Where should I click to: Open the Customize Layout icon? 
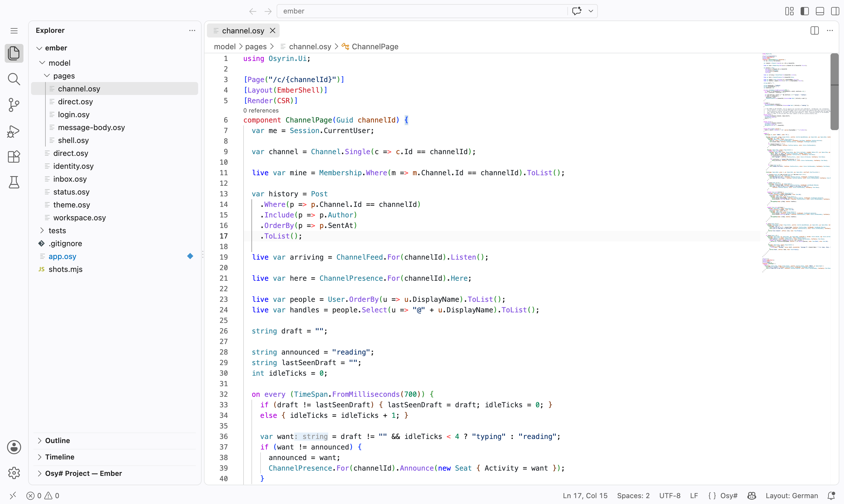tap(789, 11)
